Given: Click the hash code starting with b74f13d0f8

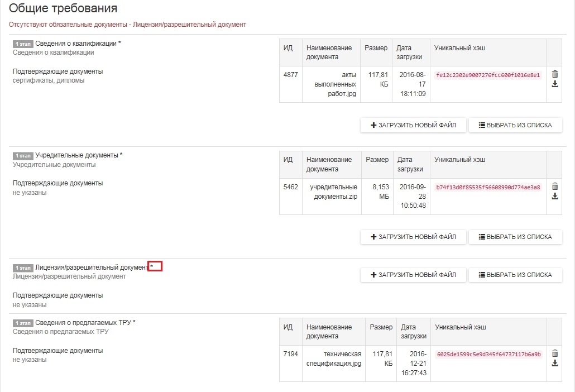Looking at the screenshot, I should 488,187.
